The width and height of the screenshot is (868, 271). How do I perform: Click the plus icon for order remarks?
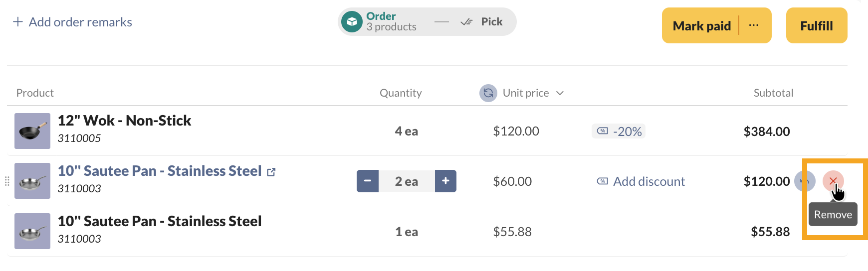pyautogui.click(x=18, y=22)
